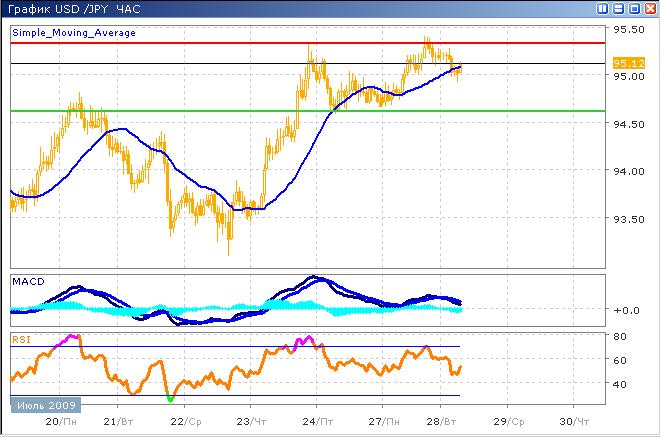Screen dimensions: 661x437
Task: Maximize the USD/JPY chart window
Action: 633,9
